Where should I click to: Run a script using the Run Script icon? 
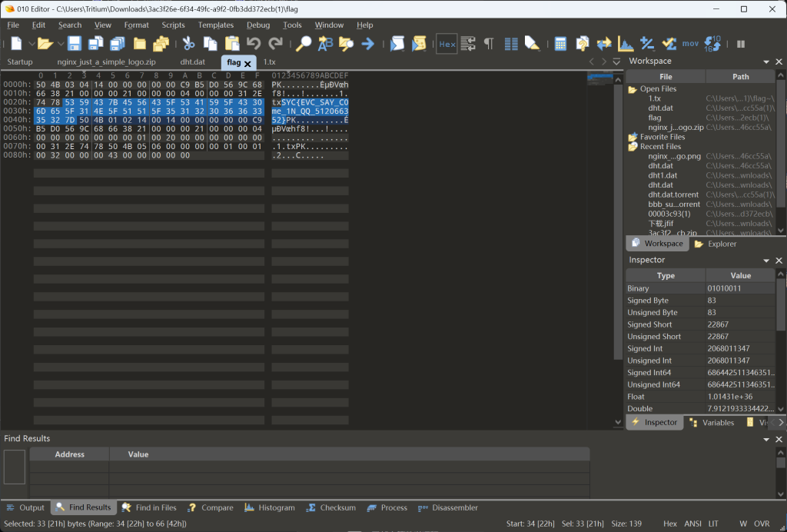click(397, 44)
